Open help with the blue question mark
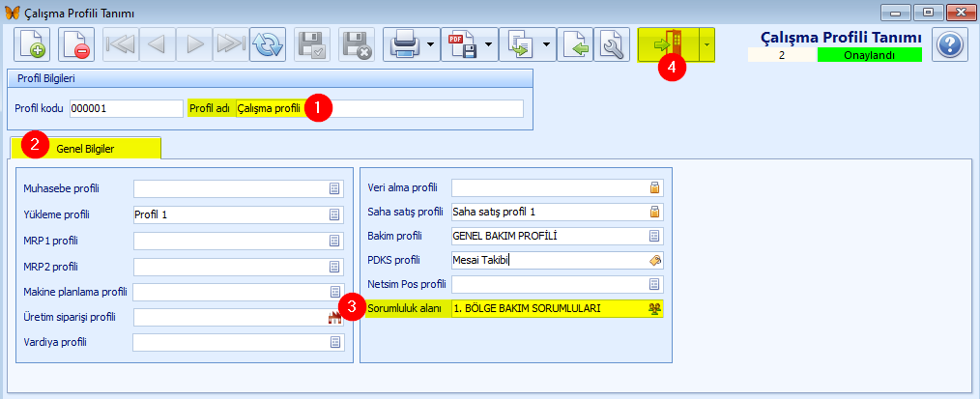Screen dimensions: 980x399 (x=950, y=44)
